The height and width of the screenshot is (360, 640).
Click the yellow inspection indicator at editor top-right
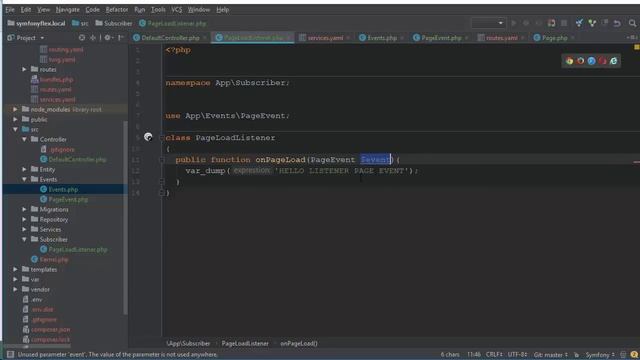(636, 48)
